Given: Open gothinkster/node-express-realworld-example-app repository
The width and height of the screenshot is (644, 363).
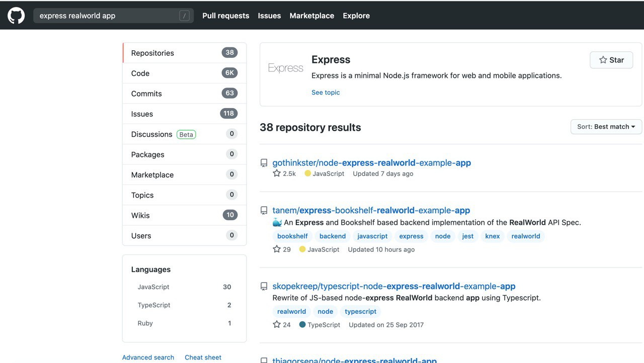Looking at the screenshot, I should tap(372, 163).
